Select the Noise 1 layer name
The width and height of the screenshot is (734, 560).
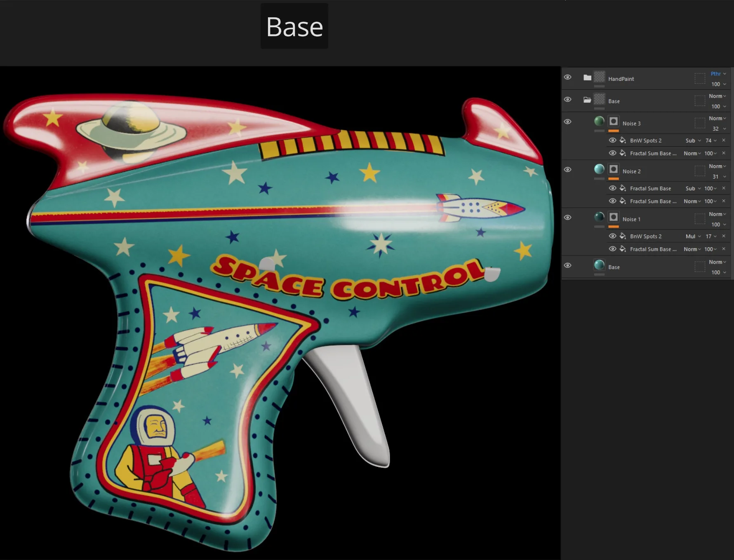coord(631,219)
